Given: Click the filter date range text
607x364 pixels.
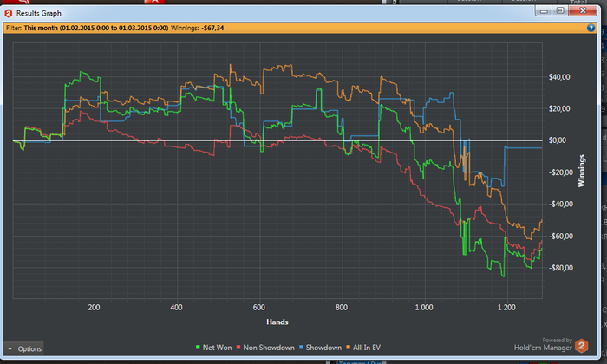Looking at the screenshot, I should [96, 28].
